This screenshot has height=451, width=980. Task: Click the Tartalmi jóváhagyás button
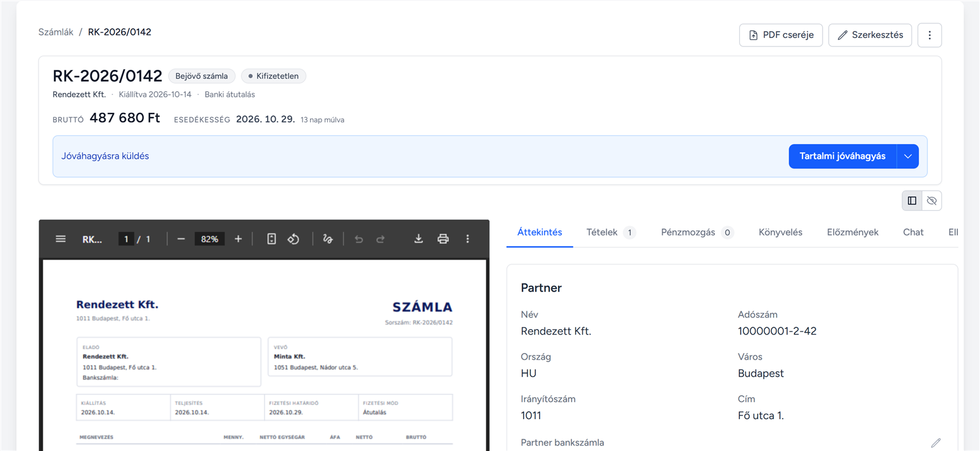pos(842,156)
